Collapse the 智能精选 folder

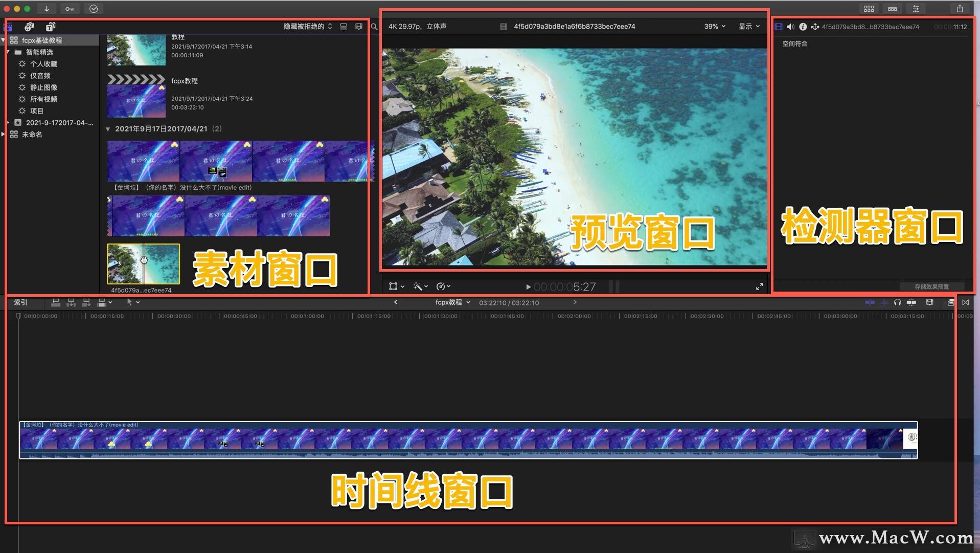point(8,52)
